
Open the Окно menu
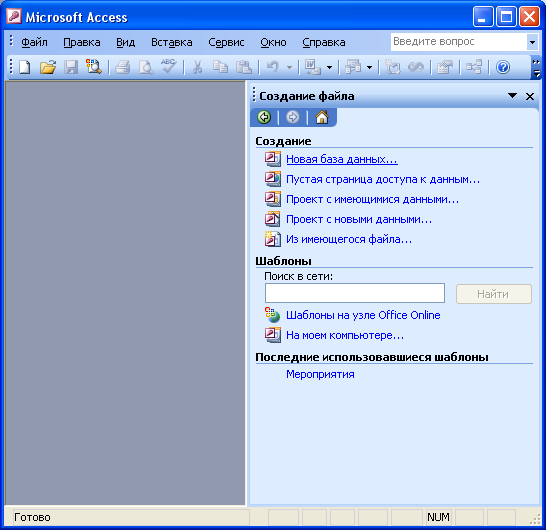(273, 42)
